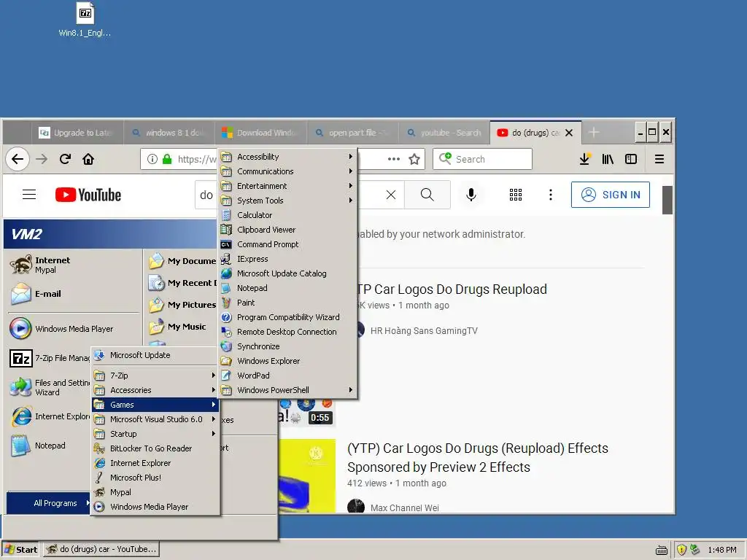Launch Mypal from All Programs list
The height and width of the screenshot is (560, 747).
[155, 492]
